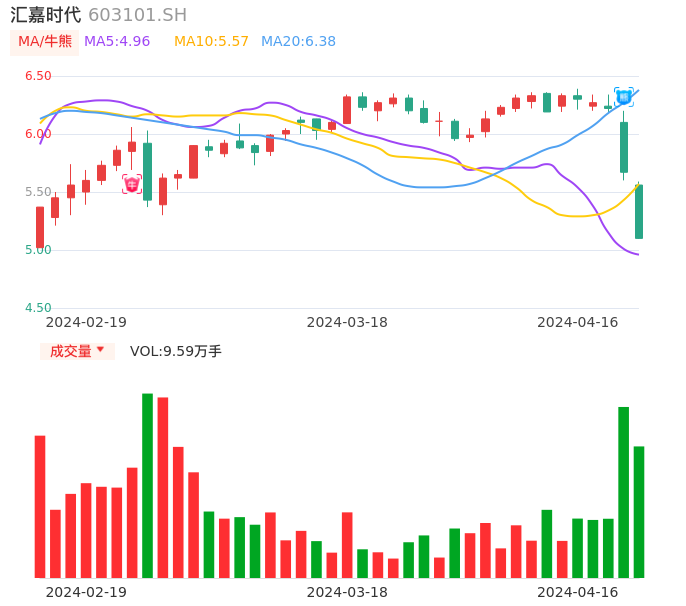Image resolution: width=686 pixels, height=606 pixels.
Task: Click the 4.50 price axis label
Action: pyautogui.click(x=38, y=308)
